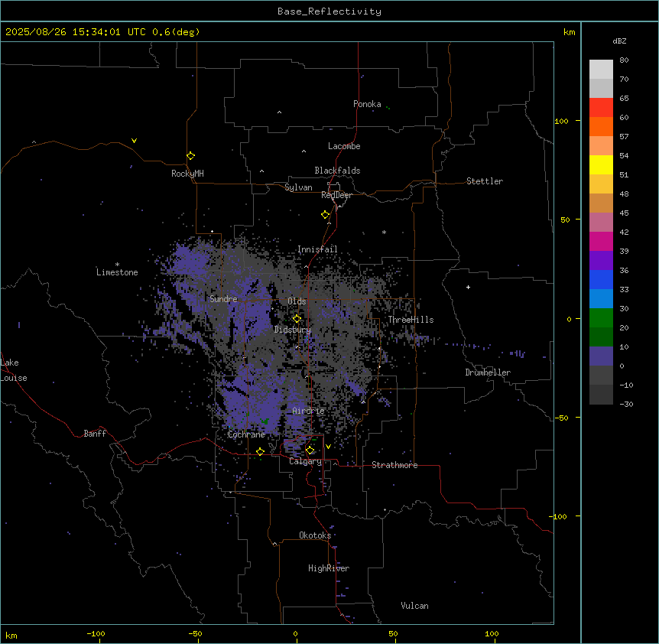The image size is (659, 644).
Task: Click the Limestone location label
Action: (117, 272)
